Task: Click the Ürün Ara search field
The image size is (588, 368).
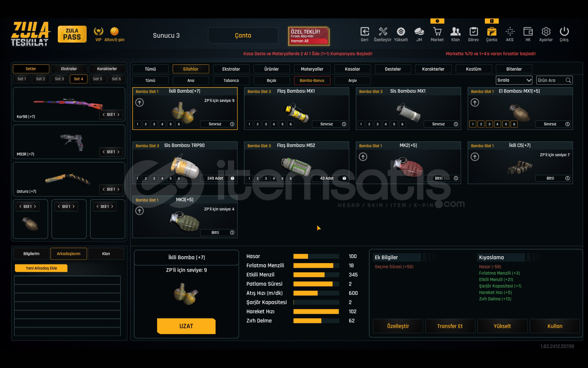Action: [x=554, y=80]
